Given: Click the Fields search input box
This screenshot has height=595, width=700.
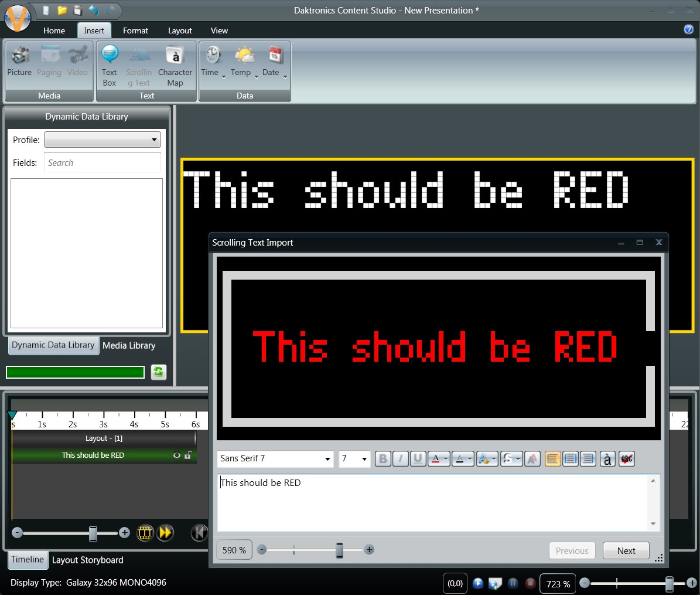Looking at the screenshot, I should click(x=103, y=163).
